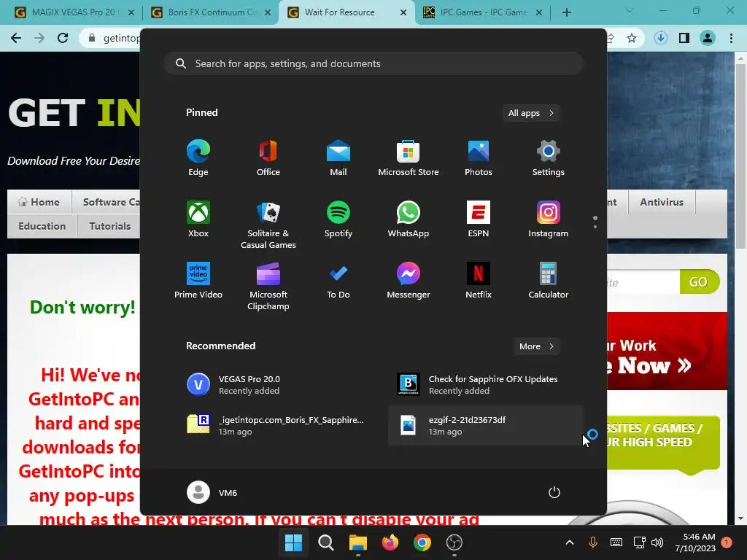
Task: Open Settings from pinned apps
Action: (549, 158)
